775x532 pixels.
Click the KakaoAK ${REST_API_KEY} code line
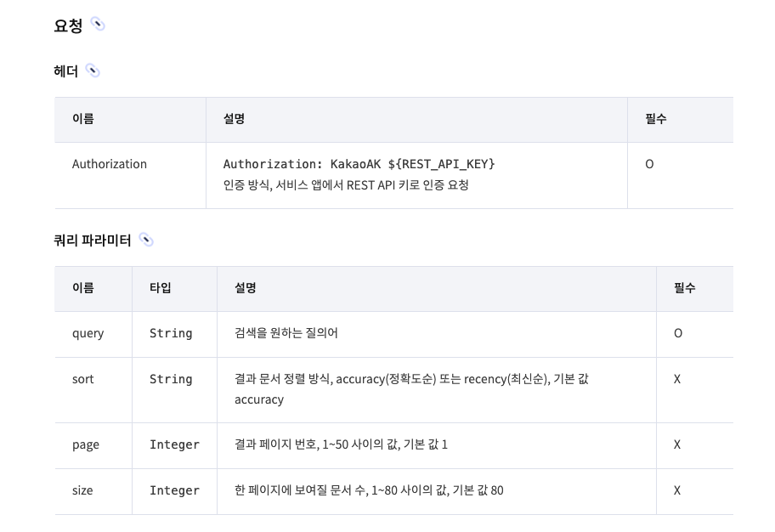click(359, 164)
